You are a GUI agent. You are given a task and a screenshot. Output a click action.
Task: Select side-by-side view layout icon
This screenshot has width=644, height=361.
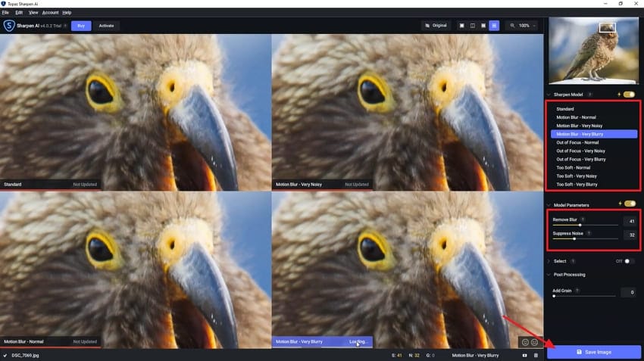[x=483, y=26]
